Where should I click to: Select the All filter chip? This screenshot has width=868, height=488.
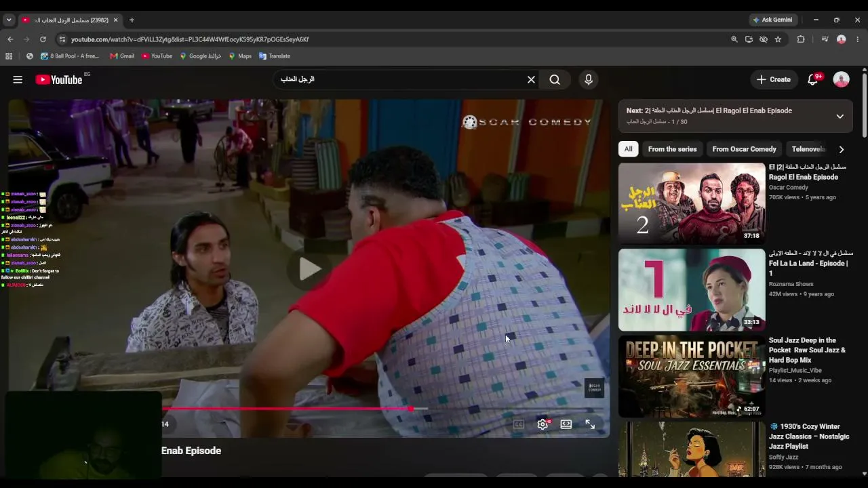(x=628, y=149)
